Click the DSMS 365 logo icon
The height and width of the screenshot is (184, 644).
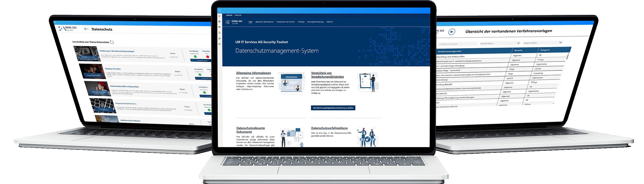(227, 22)
